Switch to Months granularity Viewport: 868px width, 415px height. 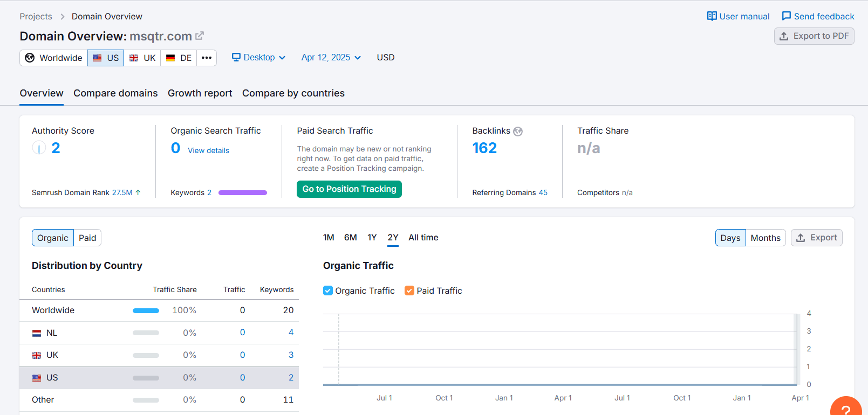(x=766, y=238)
